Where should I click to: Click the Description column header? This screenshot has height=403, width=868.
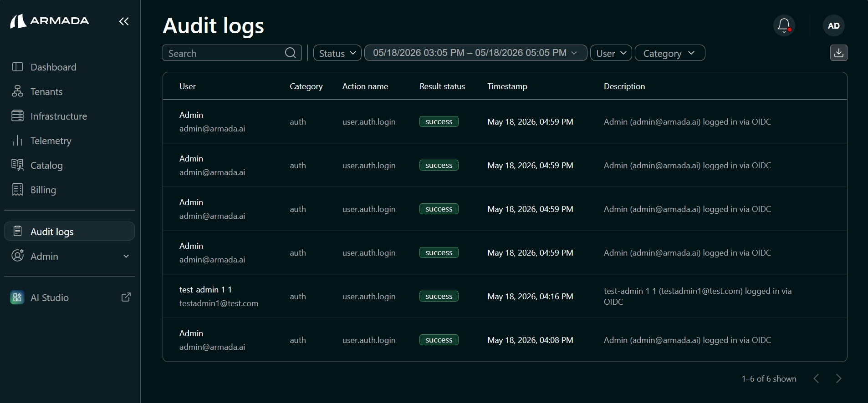[x=624, y=86]
